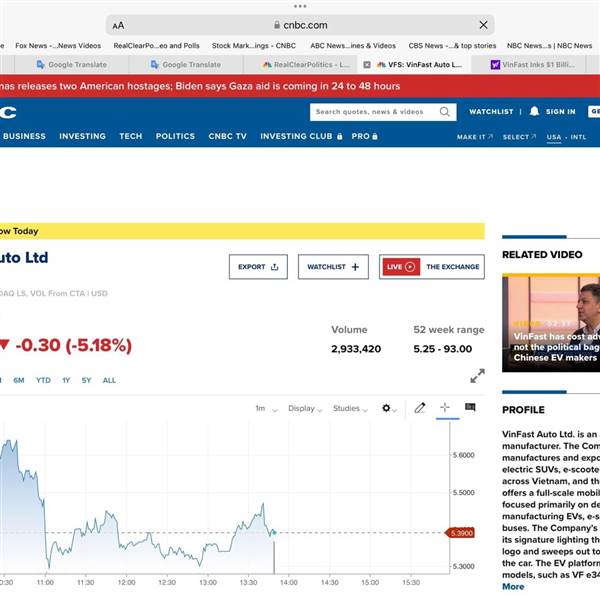Open ABC News bookmark
This screenshot has height=600, width=600.
pyautogui.click(x=353, y=46)
